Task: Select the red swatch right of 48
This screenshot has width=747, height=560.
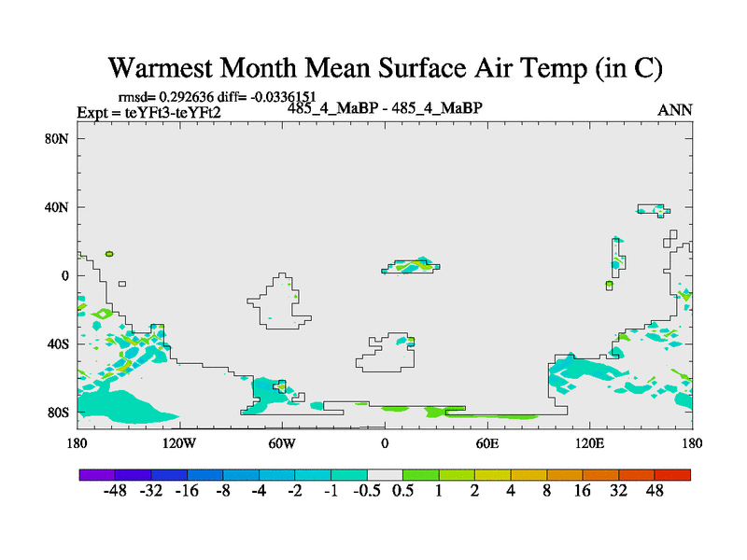Action: [672, 475]
